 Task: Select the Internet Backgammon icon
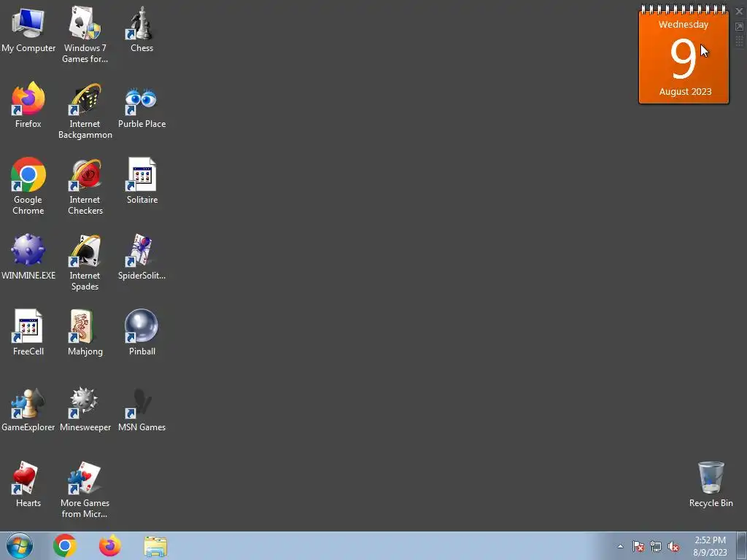click(x=85, y=112)
